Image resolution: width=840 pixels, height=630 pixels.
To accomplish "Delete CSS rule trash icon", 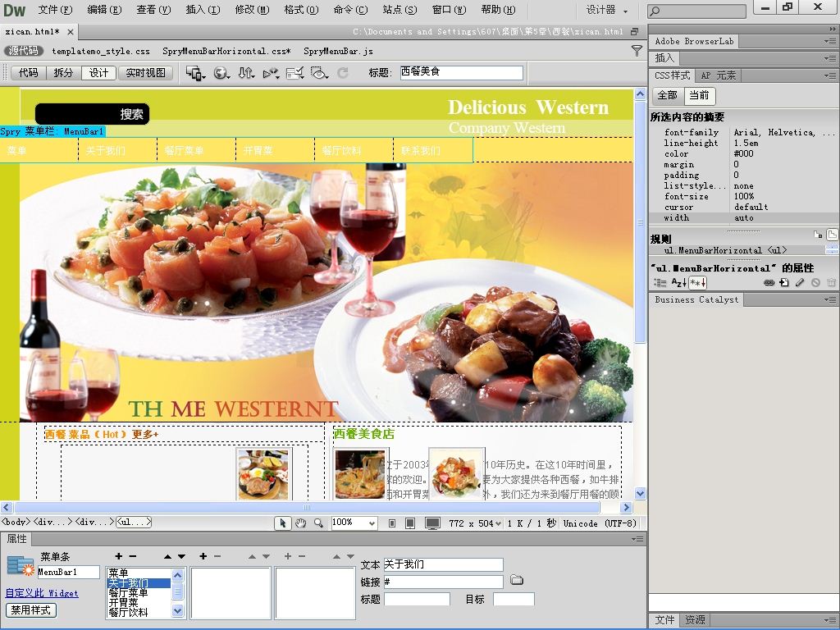I will [x=831, y=283].
